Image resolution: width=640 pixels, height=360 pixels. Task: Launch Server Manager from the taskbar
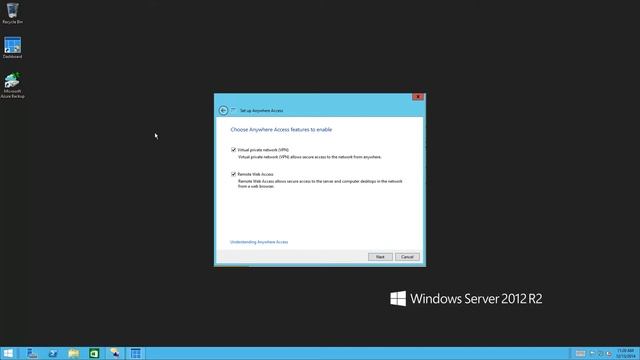click(32, 353)
